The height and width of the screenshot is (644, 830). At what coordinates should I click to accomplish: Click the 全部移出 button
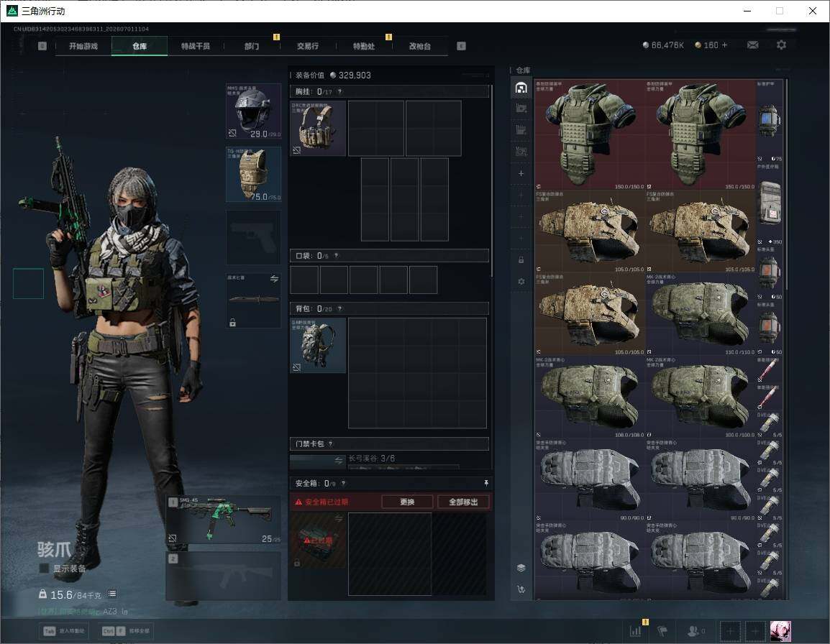pyautogui.click(x=463, y=502)
